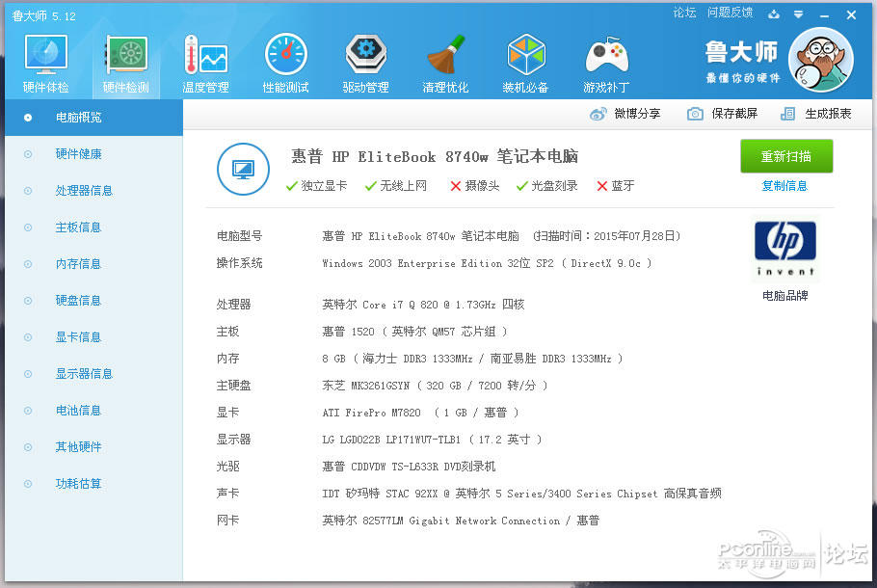Image resolution: width=877 pixels, height=588 pixels.
Task: Click the 复制信息 copy info link
Action: tap(784, 186)
